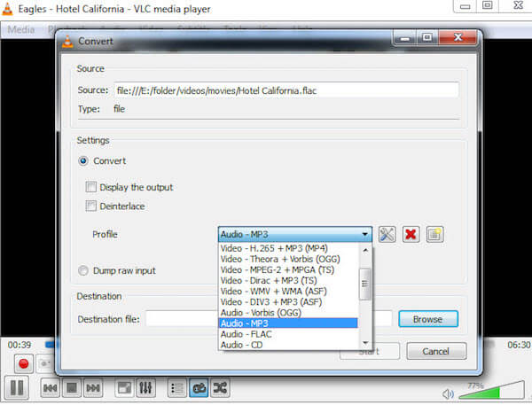Show extended settings equalizer icon
Screen dimensions: 532x405
click(x=145, y=387)
